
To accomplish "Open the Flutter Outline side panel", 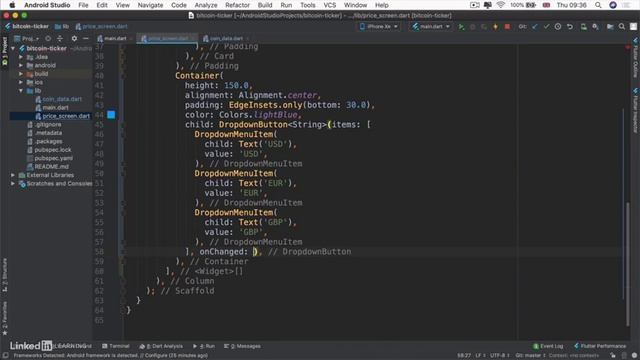I will coord(636,58).
